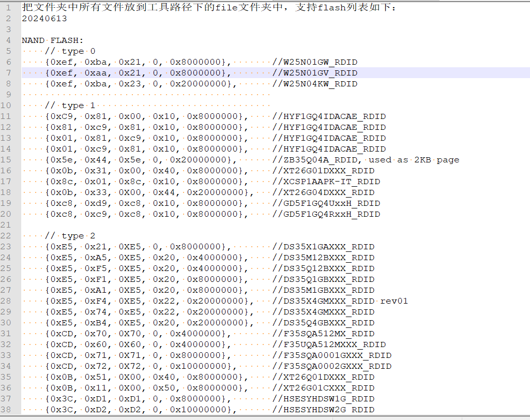Click the XT26G04DXXX_RDID comment

click(323, 192)
